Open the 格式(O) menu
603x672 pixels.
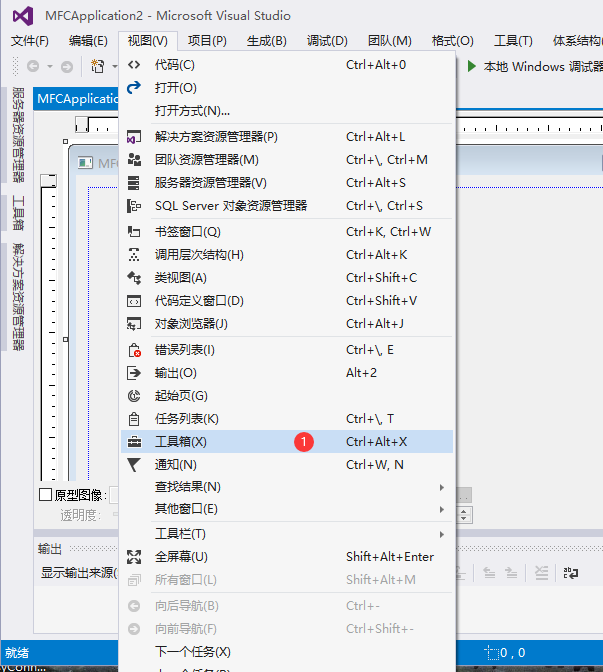453,41
